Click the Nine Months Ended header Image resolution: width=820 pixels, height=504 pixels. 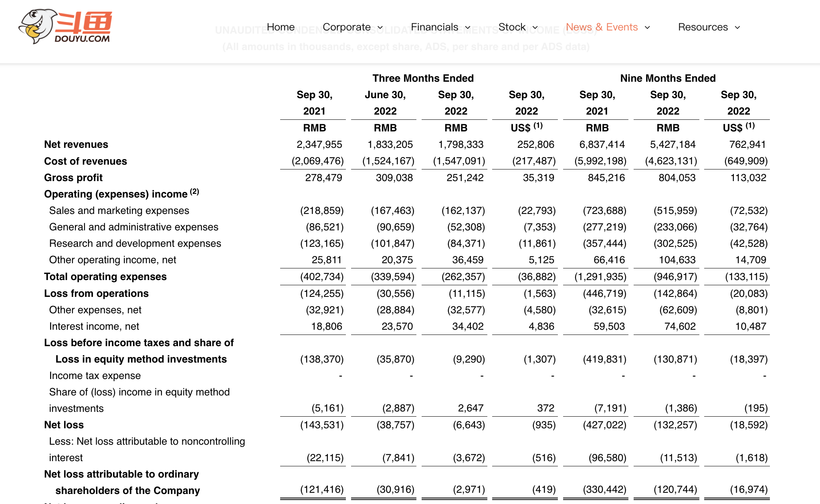pos(668,79)
